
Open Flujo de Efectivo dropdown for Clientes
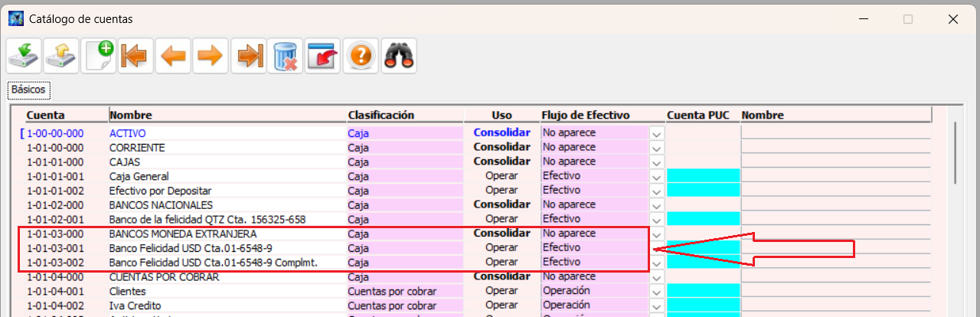pos(656,292)
